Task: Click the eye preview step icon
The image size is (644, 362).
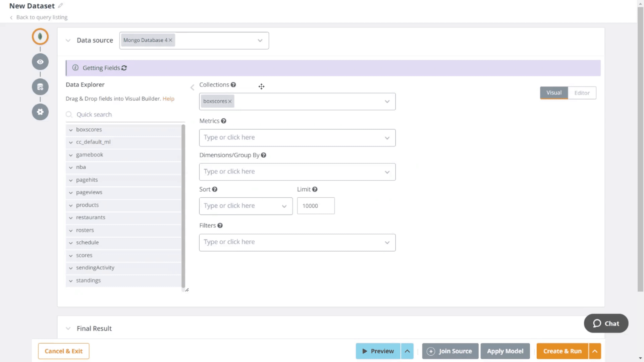Action: tap(40, 62)
